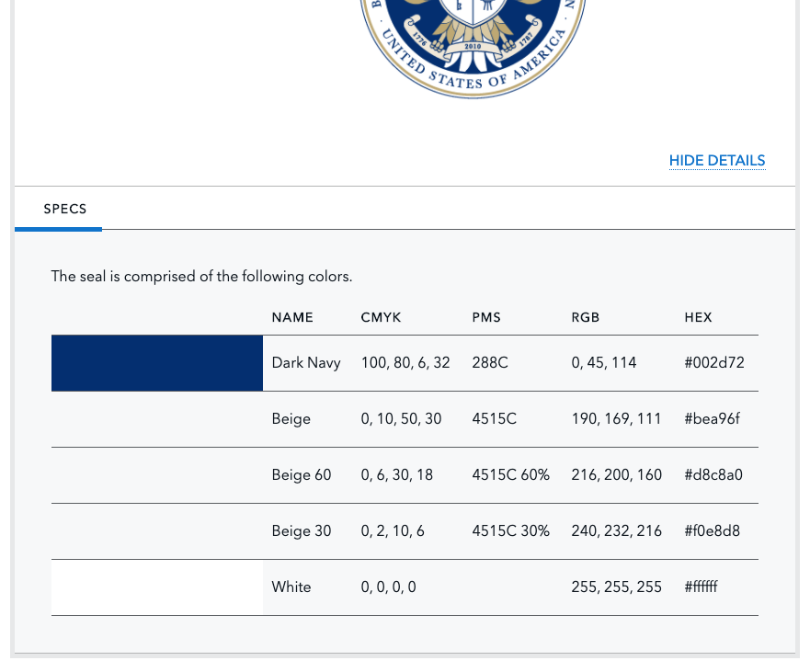Click the seal image
This screenshot has width=810, height=672.
[473, 49]
